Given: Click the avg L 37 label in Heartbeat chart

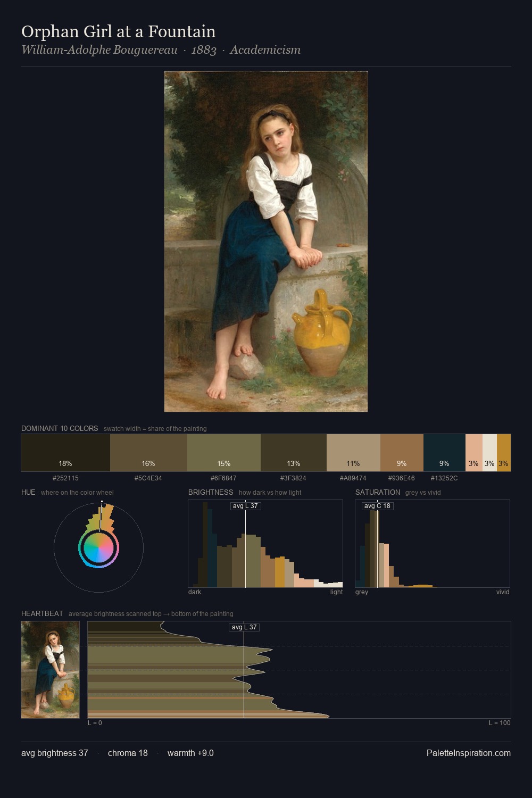Looking at the screenshot, I should (244, 627).
